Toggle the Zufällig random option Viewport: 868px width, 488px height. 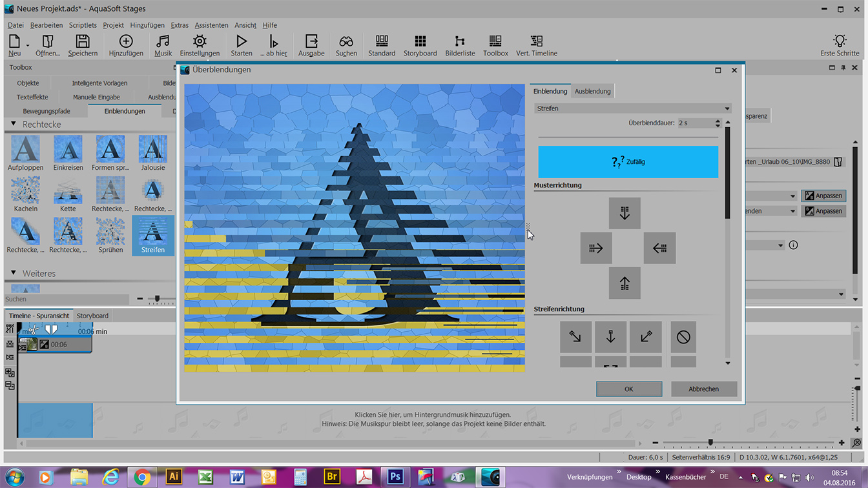click(x=628, y=161)
